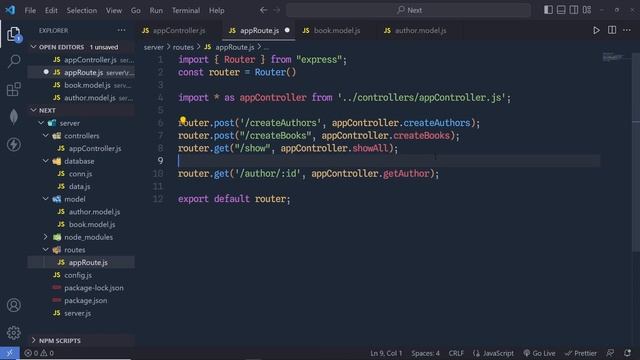This screenshot has width=640, height=360.
Task: Close the appRoute.js tab via unsaved dot
Action: 287,30
